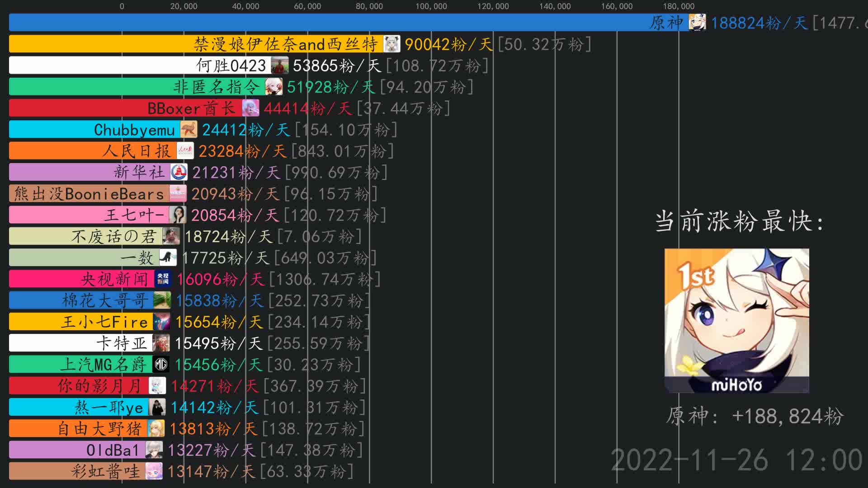Click the 何胜0423 avatar icon
This screenshot has width=868, height=488.
pyautogui.click(x=280, y=66)
